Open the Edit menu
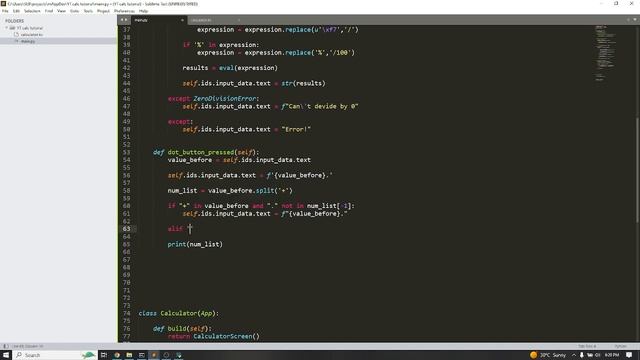Image resolution: width=640 pixels, height=360 pixels. coord(16,11)
